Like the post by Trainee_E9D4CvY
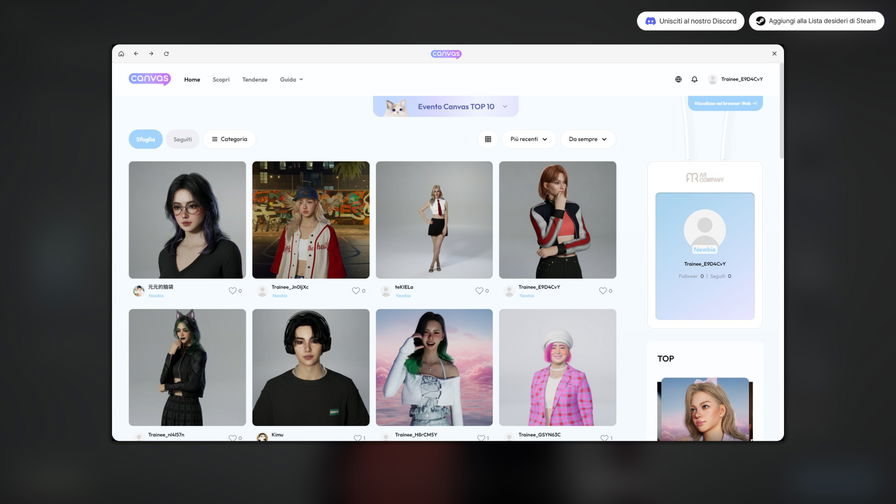The width and height of the screenshot is (896, 504). pos(603,291)
